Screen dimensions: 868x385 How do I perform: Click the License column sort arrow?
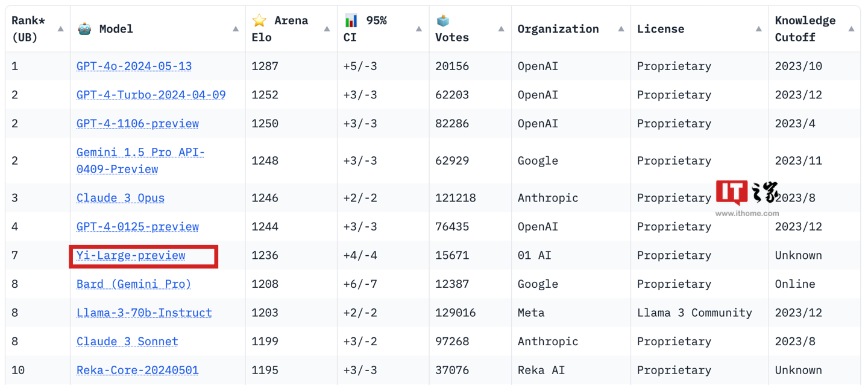point(758,29)
